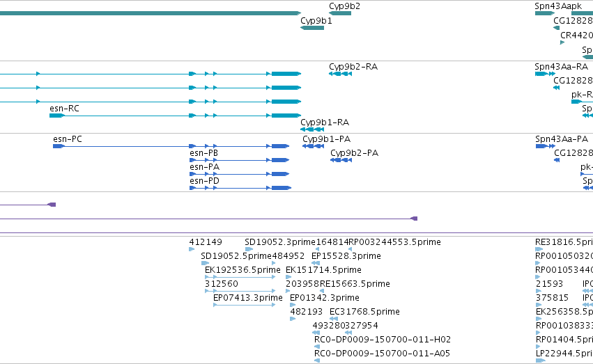Select the esn-PD protein label

(205, 181)
